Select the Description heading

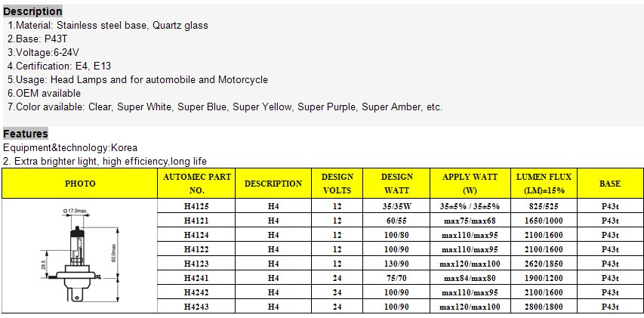33,11
